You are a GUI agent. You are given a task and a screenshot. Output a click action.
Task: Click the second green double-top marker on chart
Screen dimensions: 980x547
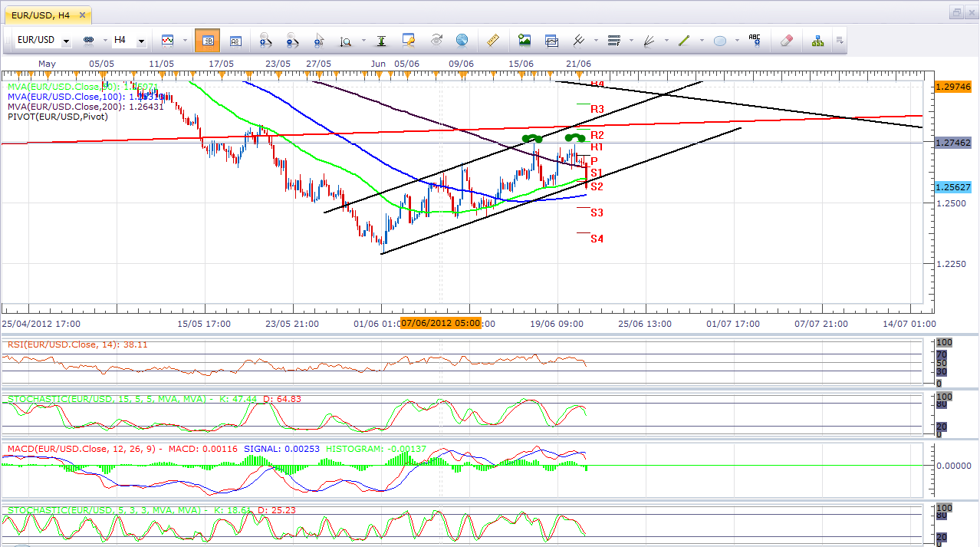[576, 138]
